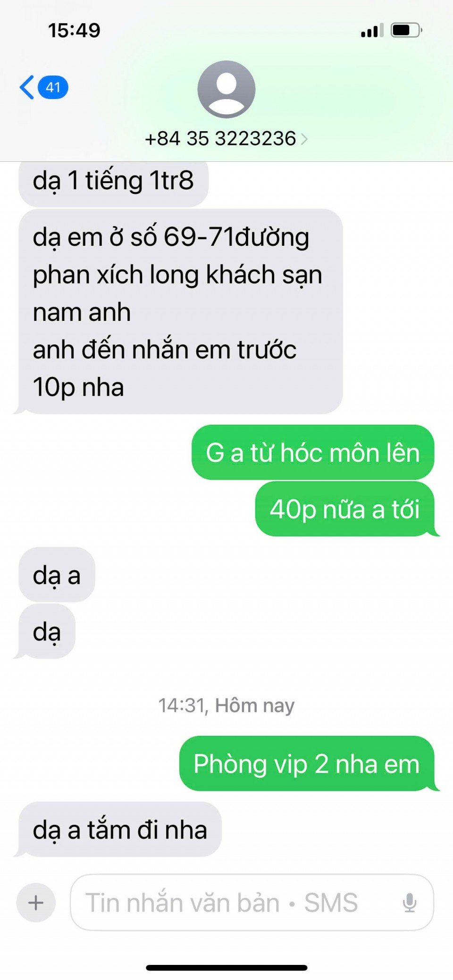Tap the plus attachments icon
453x980 pixels.
(x=36, y=903)
